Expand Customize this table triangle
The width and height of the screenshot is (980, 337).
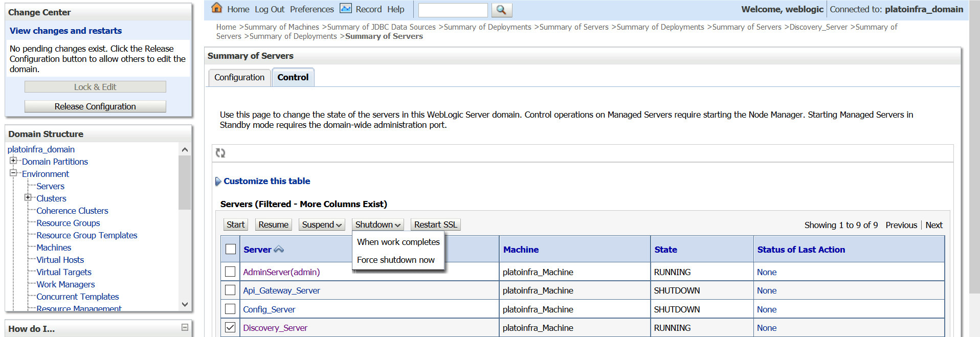218,181
